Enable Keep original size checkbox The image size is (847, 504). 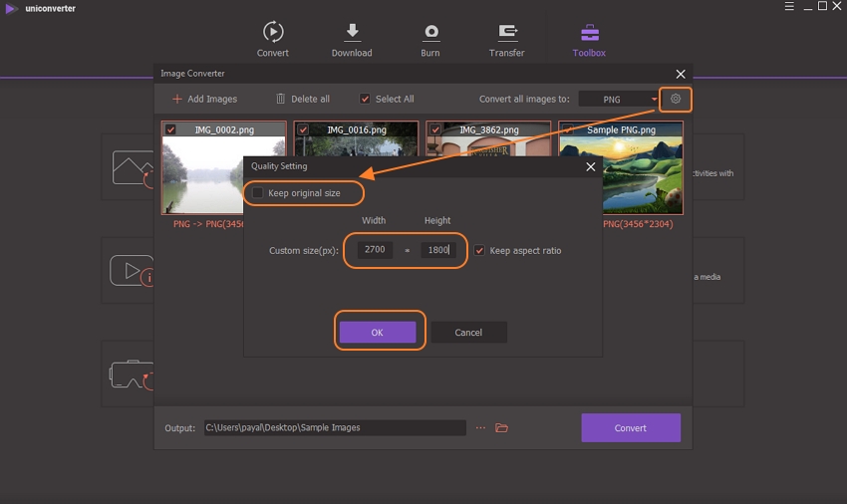[258, 192]
